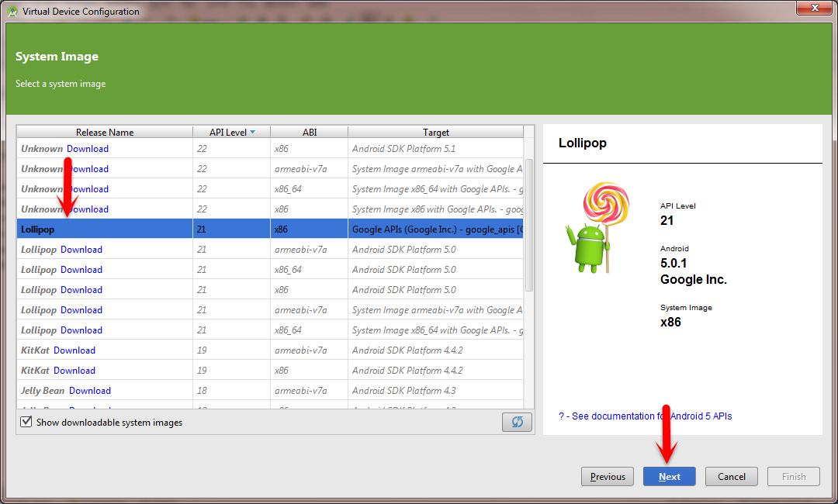
Task: Select 'Android SDK Platform 4.3' target cell
Action: [x=435, y=390]
